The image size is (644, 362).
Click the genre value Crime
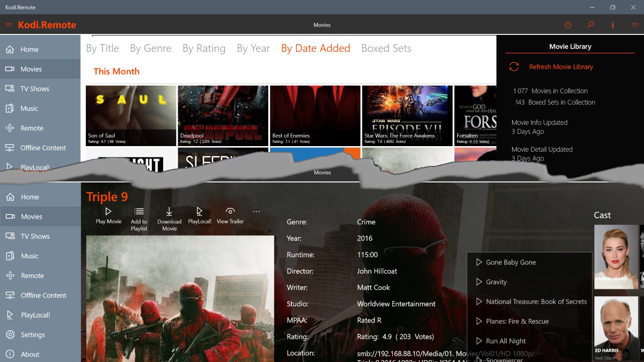366,222
